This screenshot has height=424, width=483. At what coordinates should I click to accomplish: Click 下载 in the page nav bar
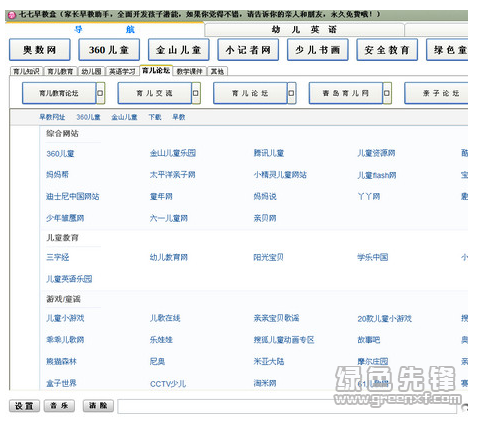[x=155, y=117]
